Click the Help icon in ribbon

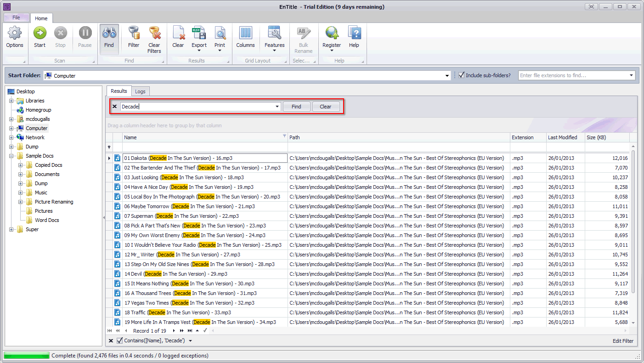pos(354,34)
